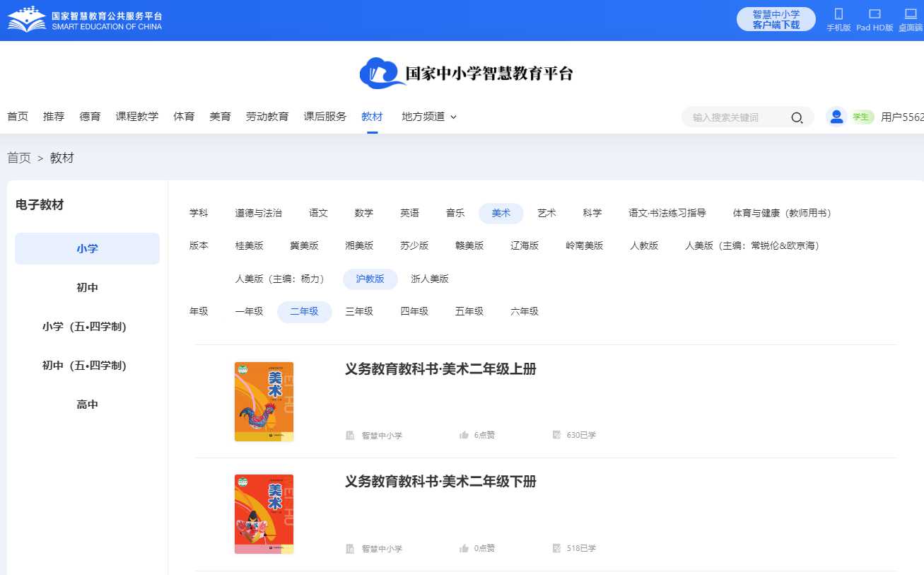924x575 pixels.
Task: Choose subject 艺术
Action: pos(546,213)
